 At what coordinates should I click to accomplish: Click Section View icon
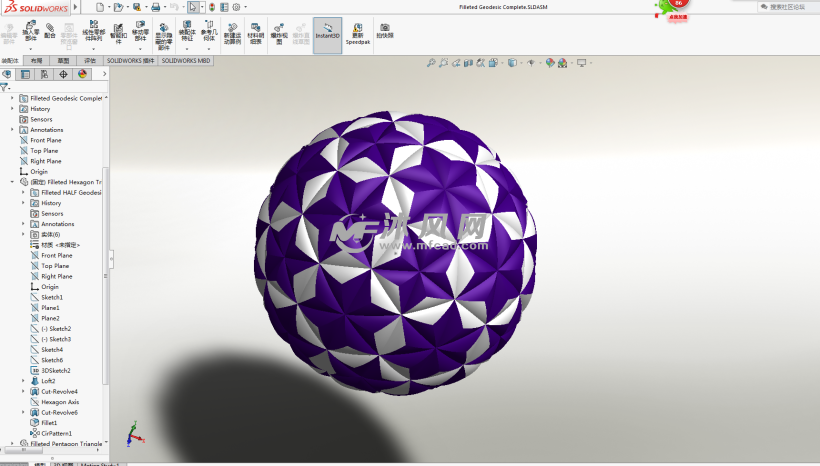pos(469,63)
